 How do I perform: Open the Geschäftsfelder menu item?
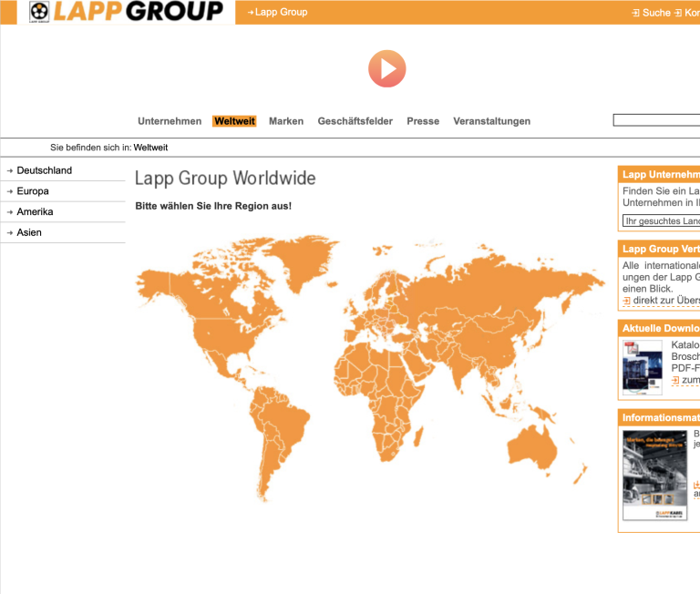pyautogui.click(x=355, y=121)
